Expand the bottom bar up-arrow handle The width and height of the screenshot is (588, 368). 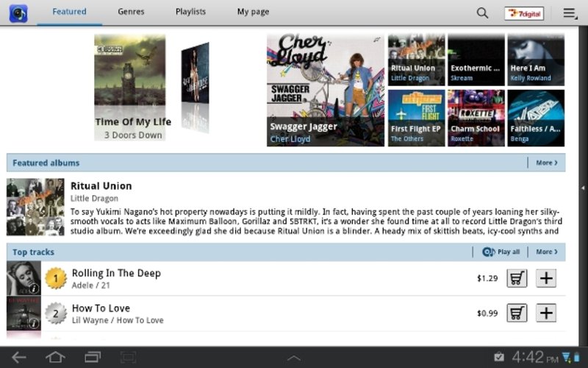(x=294, y=358)
